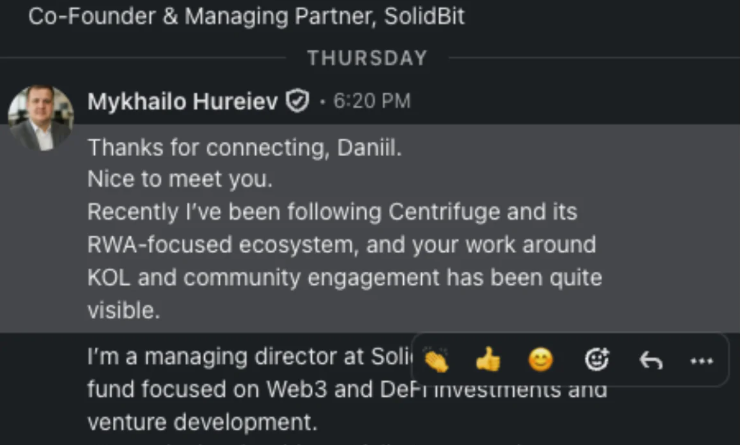The height and width of the screenshot is (445, 740).
Task: Reply to this message with the arrow icon
Action: pyautogui.click(x=651, y=360)
